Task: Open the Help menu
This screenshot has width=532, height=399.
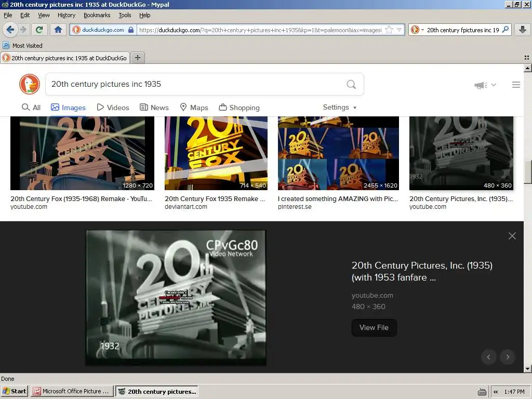Action: point(144,15)
